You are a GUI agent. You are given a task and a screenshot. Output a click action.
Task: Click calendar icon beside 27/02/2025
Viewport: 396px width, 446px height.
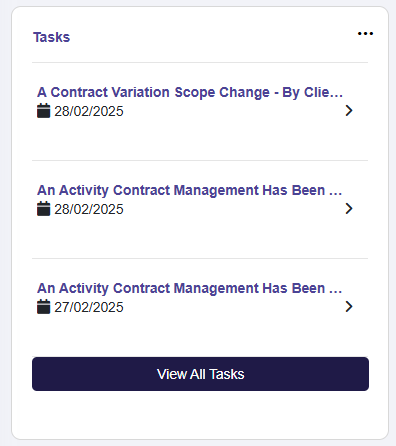coord(43,307)
